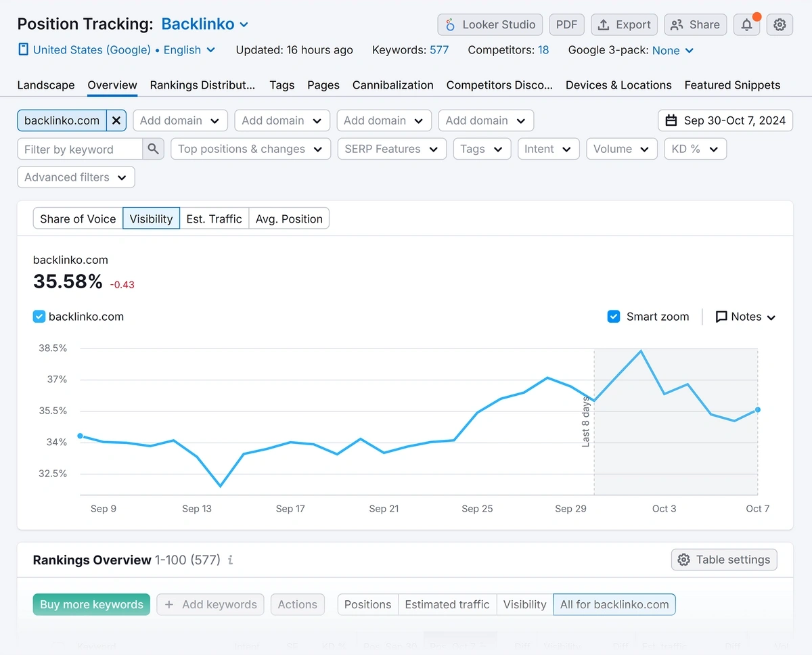Click the Buy more keywords button
The image size is (812, 655).
pyautogui.click(x=91, y=604)
